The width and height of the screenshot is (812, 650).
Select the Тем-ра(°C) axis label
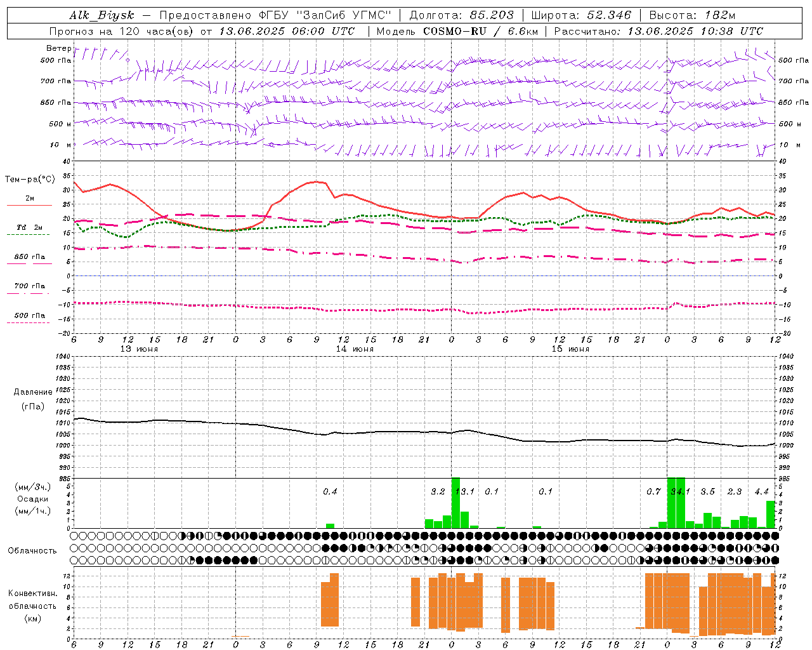(30, 180)
